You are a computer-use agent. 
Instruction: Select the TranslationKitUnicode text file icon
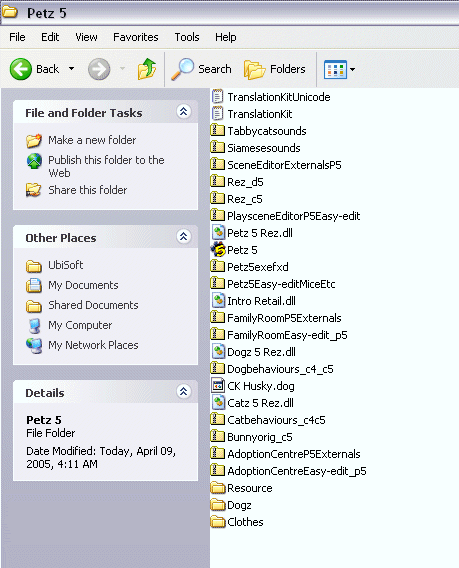pos(217,97)
